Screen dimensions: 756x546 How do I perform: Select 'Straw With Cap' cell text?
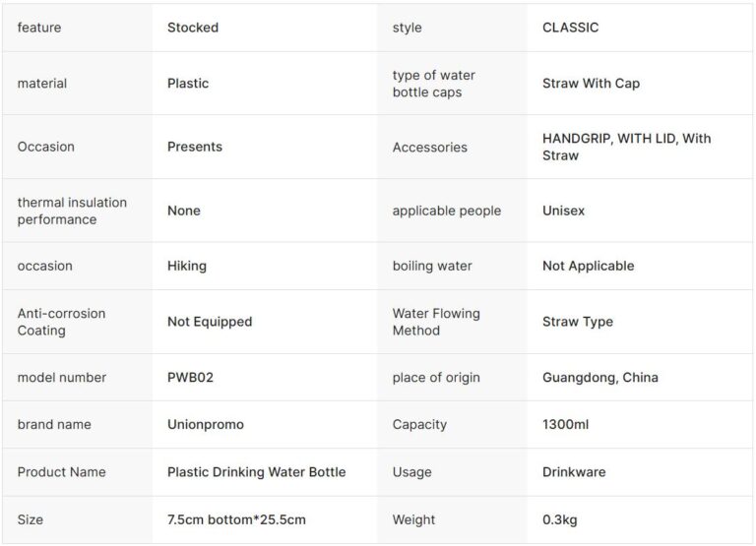tap(591, 84)
